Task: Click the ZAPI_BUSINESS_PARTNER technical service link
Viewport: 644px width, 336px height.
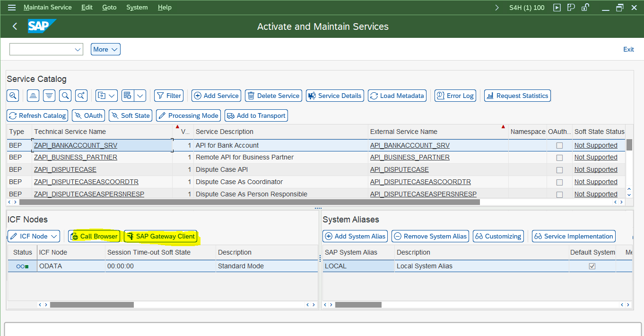Action: click(x=76, y=157)
